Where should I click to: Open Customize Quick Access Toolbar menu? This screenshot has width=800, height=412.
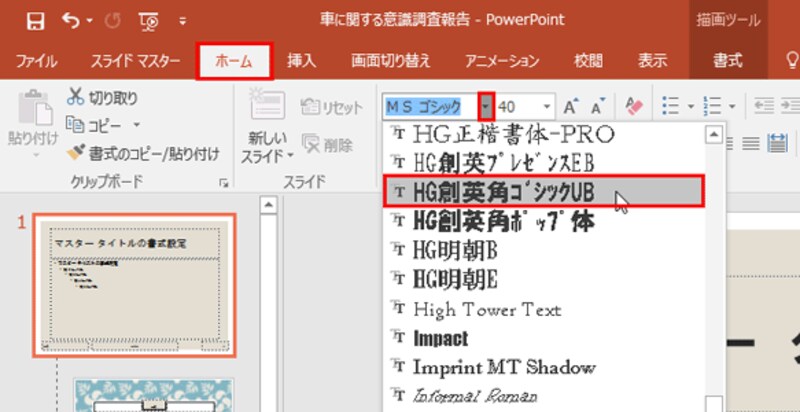point(183,21)
